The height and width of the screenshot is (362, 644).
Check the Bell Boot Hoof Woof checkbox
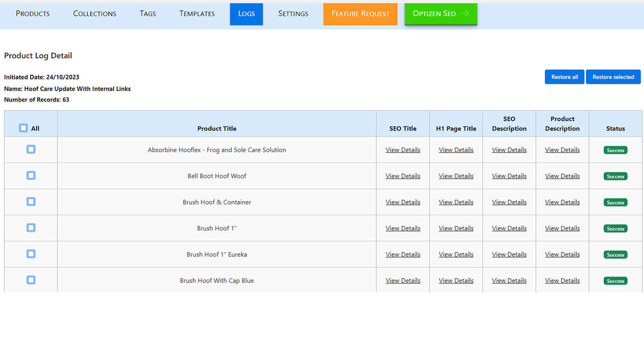pos(31,175)
